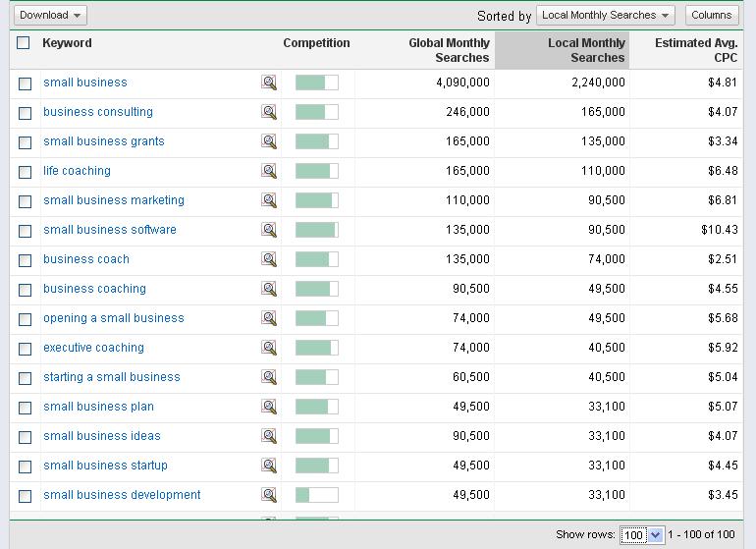Image resolution: width=756 pixels, height=549 pixels.
Task: Open the business coach keyword link
Action: pos(86,259)
